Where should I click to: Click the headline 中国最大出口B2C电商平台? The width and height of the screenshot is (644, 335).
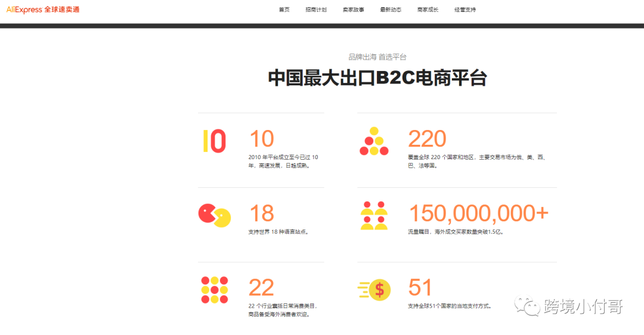[377, 78]
